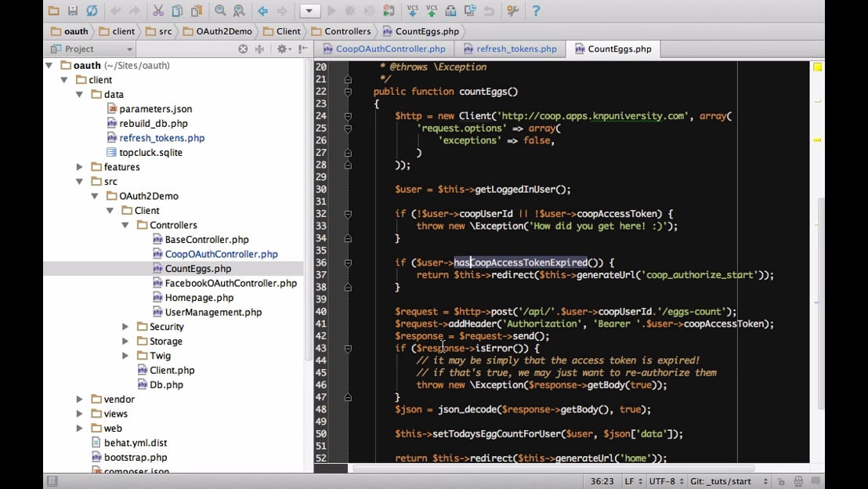Screen dimensions: 868x489
Task: Toggle code fold marker at line 22
Action: click(348, 92)
